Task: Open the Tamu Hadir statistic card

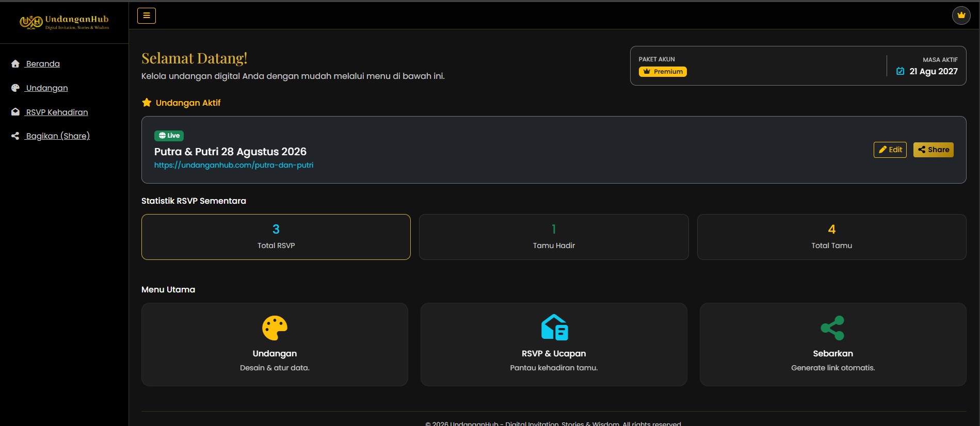Action: [x=554, y=237]
